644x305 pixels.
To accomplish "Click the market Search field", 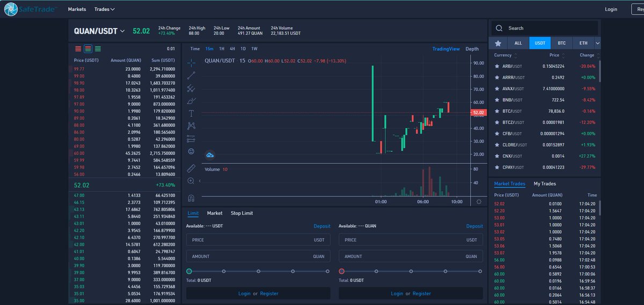I will point(544,28).
